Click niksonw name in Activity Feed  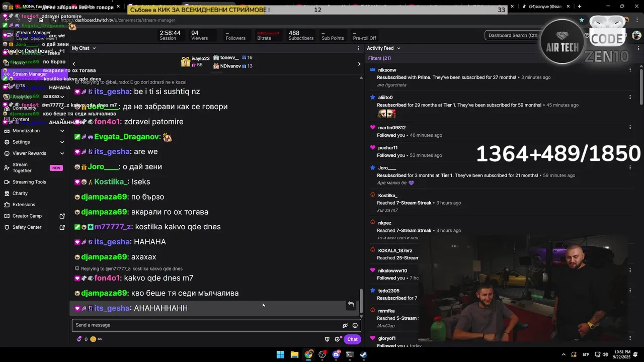[387, 70]
